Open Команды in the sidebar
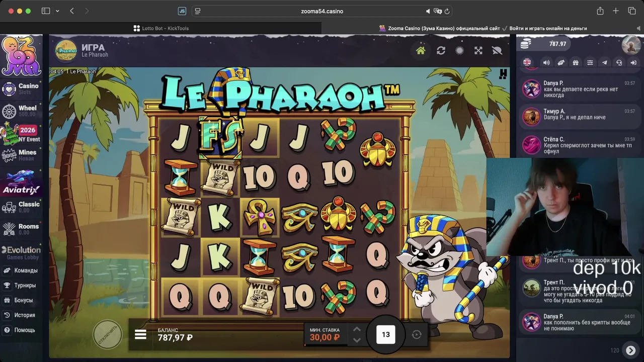This screenshot has width=644, height=362. pos(20,270)
